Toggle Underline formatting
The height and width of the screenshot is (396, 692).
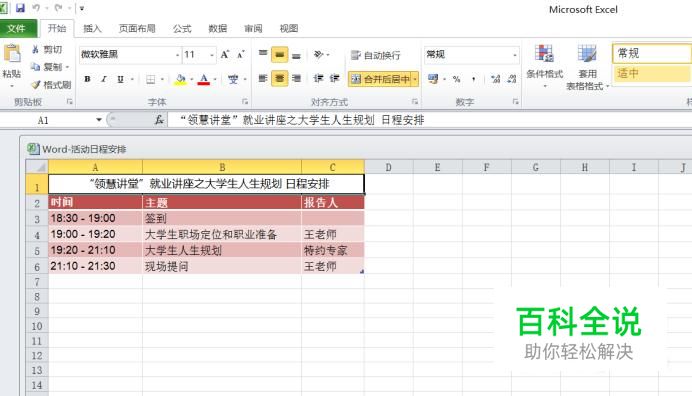coord(120,79)
